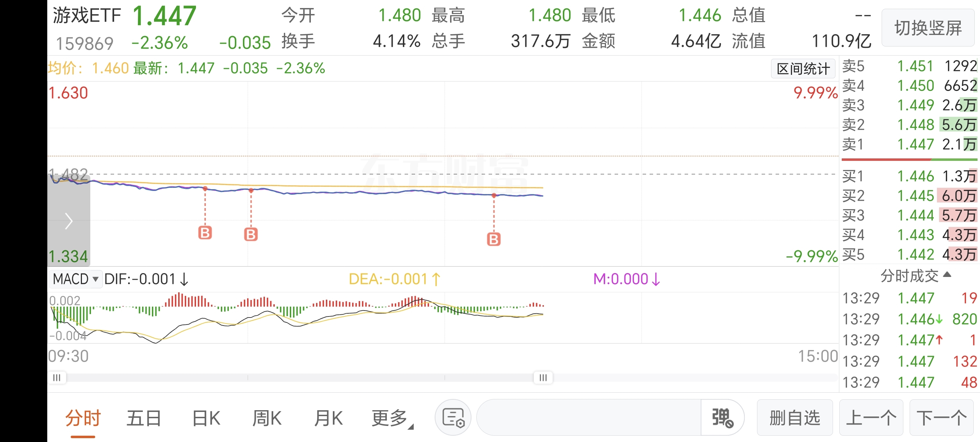Click the comment input field
This screenshot has height=442, width=980.
tap(588, 418)
